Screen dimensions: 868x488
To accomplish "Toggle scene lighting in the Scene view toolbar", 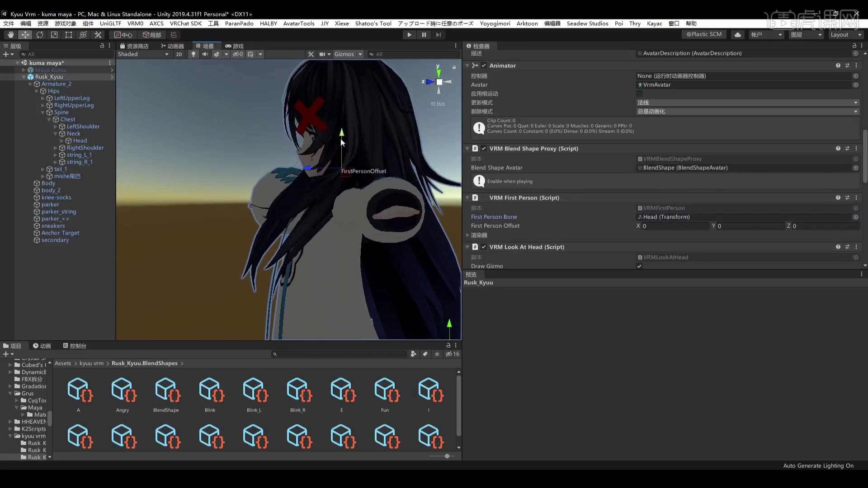I will [x=193, y=54].
